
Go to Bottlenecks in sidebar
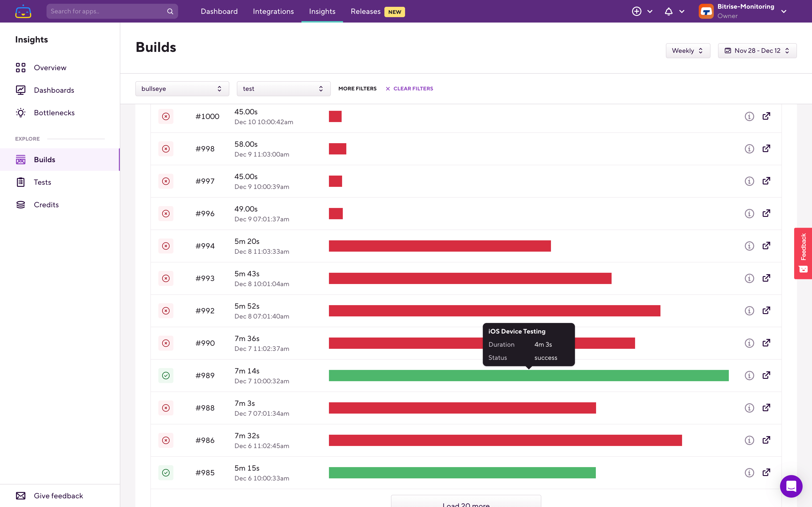tap(54, 113)
